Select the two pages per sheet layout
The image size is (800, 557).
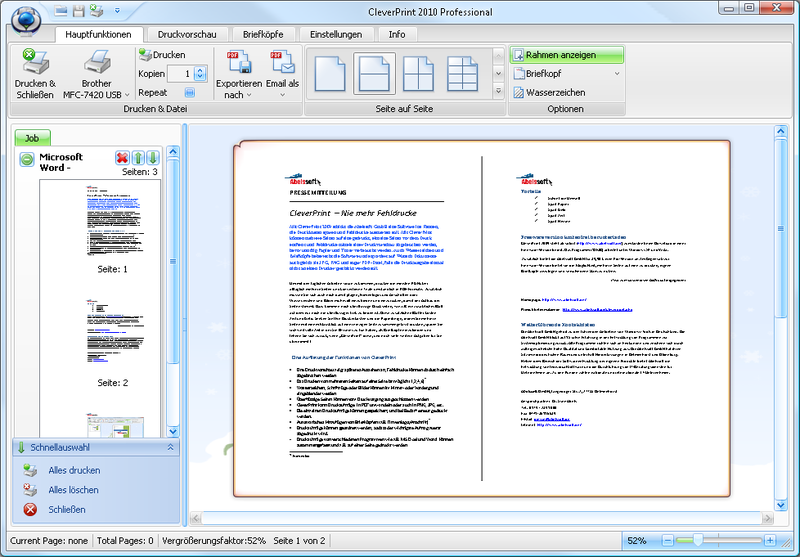[373, 73]
